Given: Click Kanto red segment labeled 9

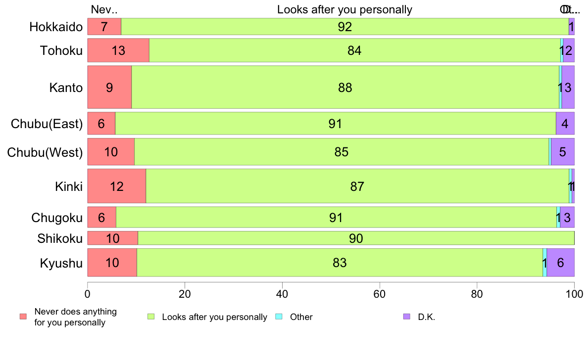Looking at the screenshot, I should (x=109, y=88).
